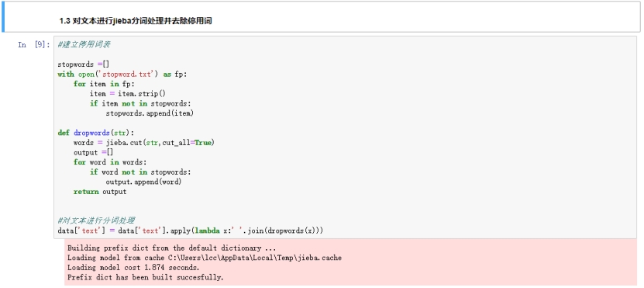Click output line Loading model cost 1.874 seconds

pos(133,268)
